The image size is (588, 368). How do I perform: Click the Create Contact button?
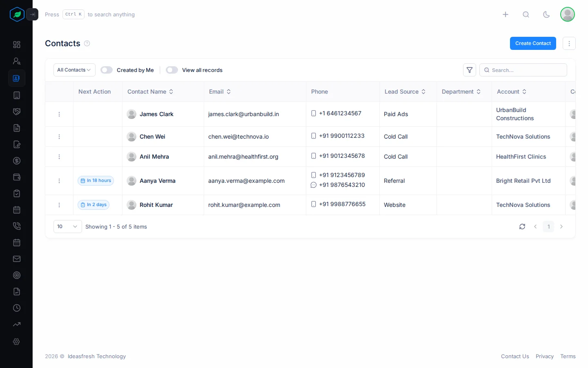pyautogui.click(x=533, y=43)
